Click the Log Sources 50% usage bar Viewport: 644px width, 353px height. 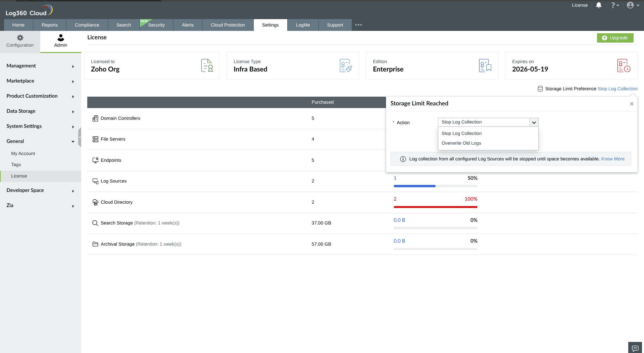point(435,186)
